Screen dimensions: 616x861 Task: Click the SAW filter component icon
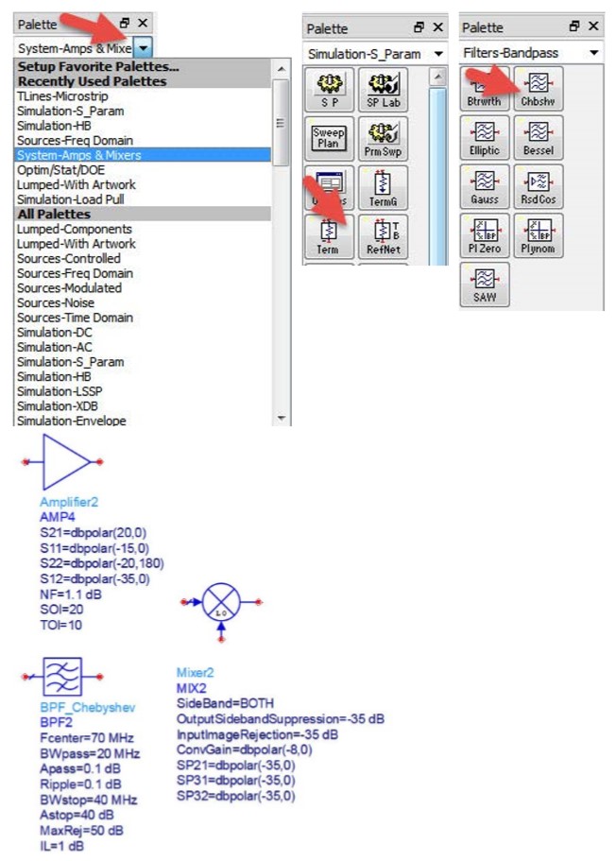point(485,284)
